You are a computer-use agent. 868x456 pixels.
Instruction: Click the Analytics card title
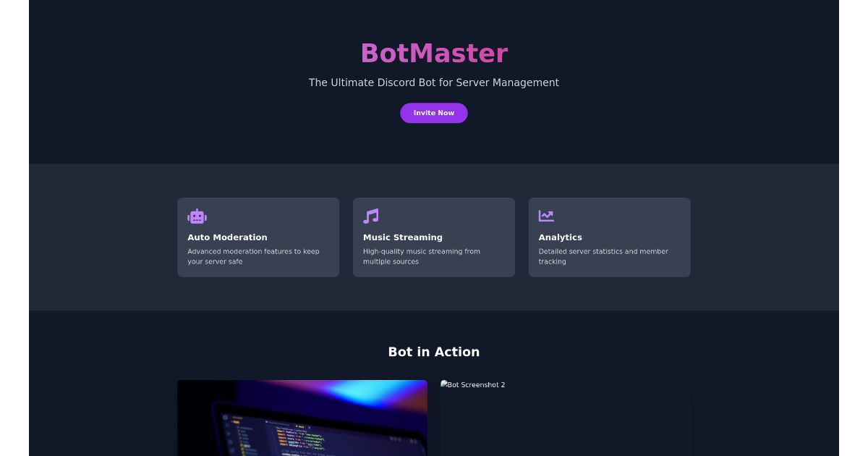click(x=561, y=237)
